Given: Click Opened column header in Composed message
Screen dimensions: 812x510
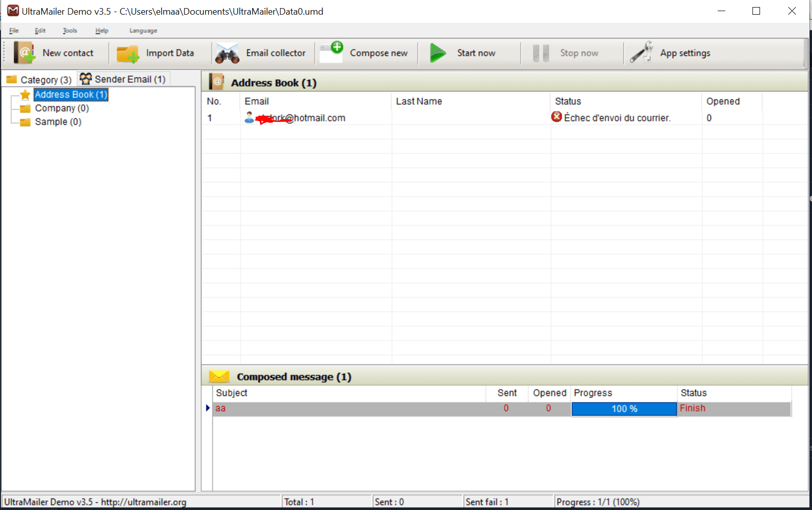Looking at the screenshot, I should [x=550, y=393].
